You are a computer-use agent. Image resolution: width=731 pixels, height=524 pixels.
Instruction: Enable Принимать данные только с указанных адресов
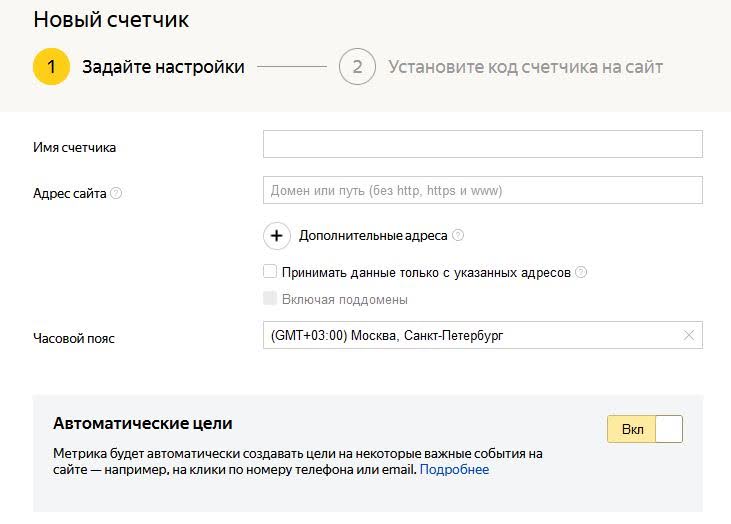[270, 271]
